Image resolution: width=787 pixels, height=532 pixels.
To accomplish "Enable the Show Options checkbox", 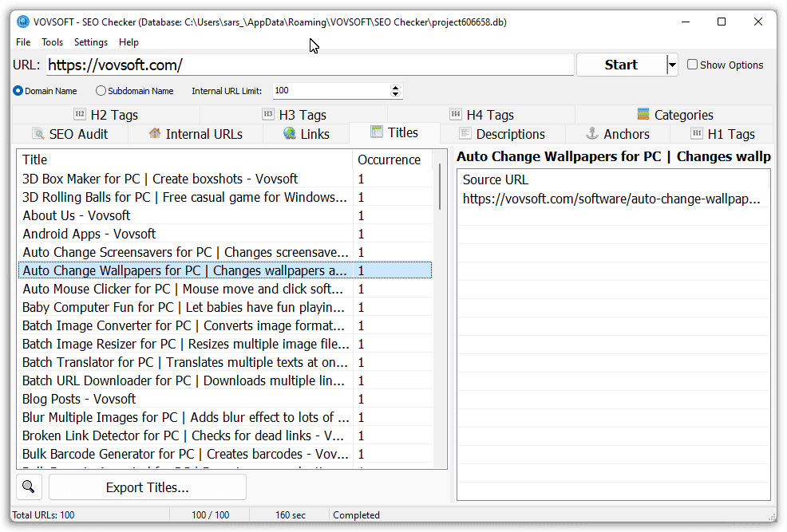I will click(x=692, y=65).
